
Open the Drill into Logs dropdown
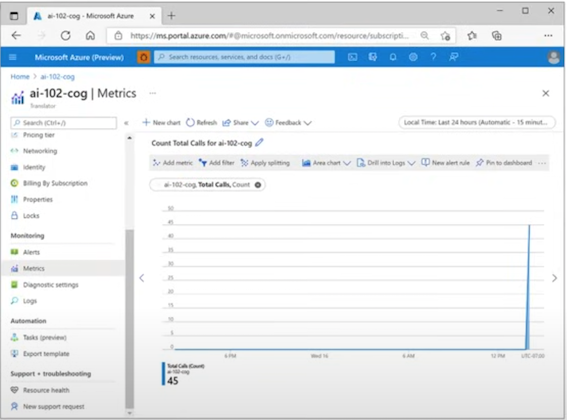pyautogui.click(x=385, y=163)
